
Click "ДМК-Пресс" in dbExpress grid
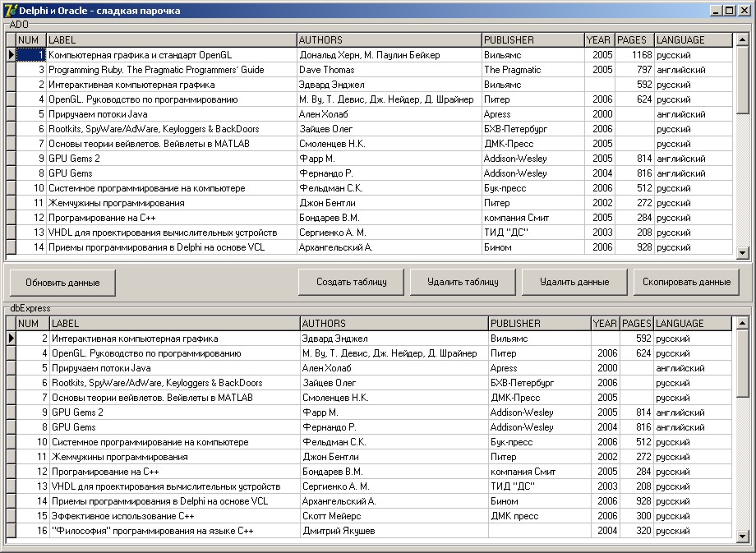click(x=540, y=398)
